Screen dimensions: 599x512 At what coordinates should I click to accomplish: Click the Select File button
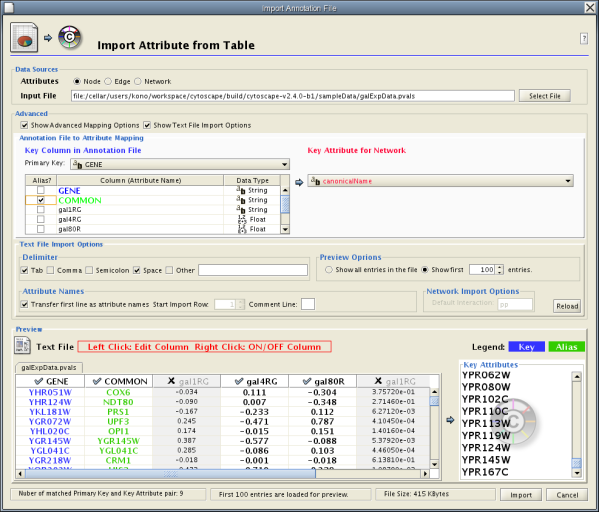click(x=544, y=96)
